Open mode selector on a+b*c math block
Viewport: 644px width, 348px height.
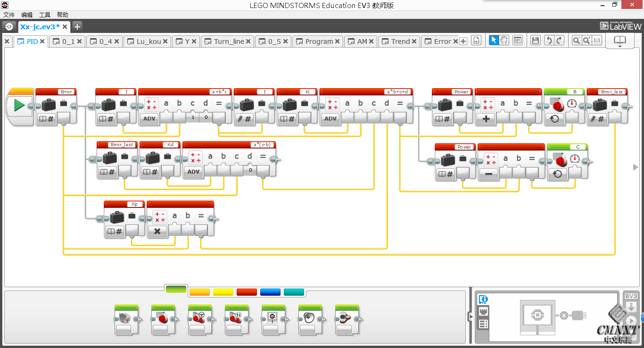tap(149, 119)
